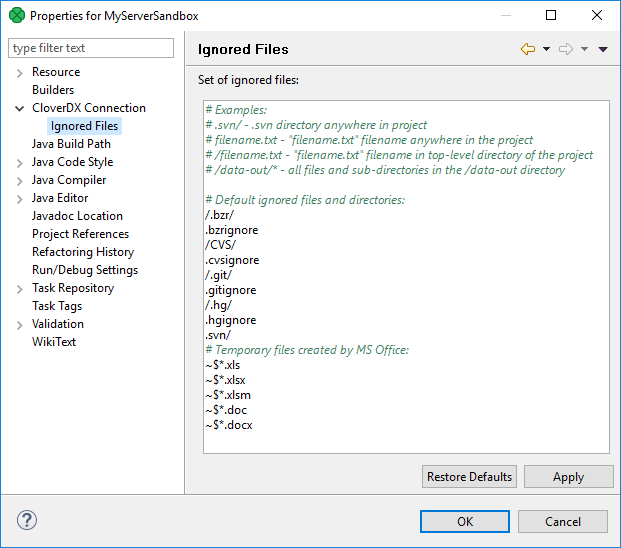Open the view menu triangle in header
The image size is (621, 548).
(603, 49)
